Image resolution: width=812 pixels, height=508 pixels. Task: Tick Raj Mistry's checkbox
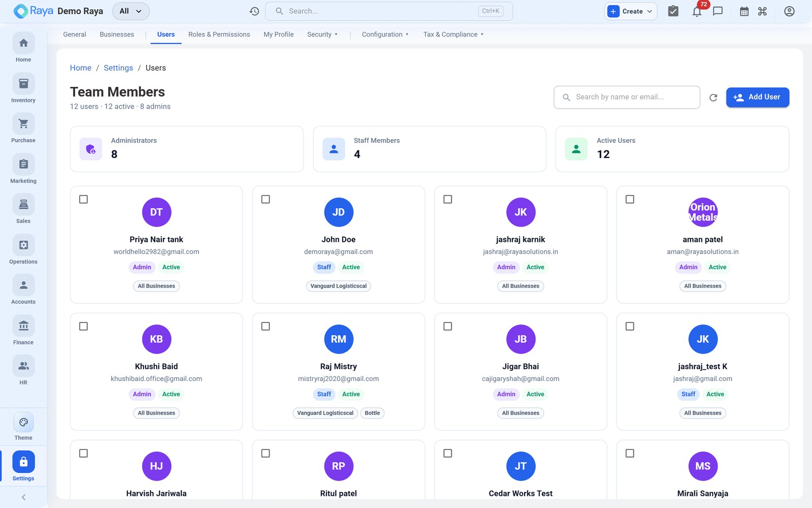[x=265, y=327]
